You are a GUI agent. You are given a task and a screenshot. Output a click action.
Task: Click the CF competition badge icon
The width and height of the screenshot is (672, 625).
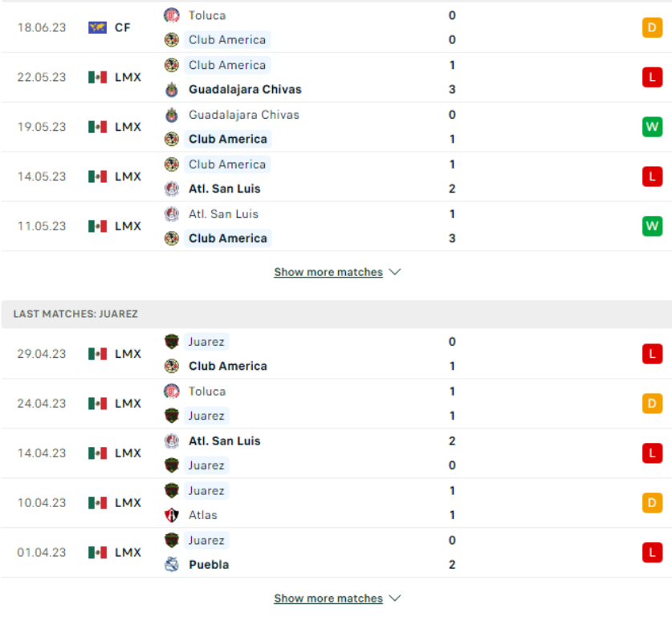(96, 26)
